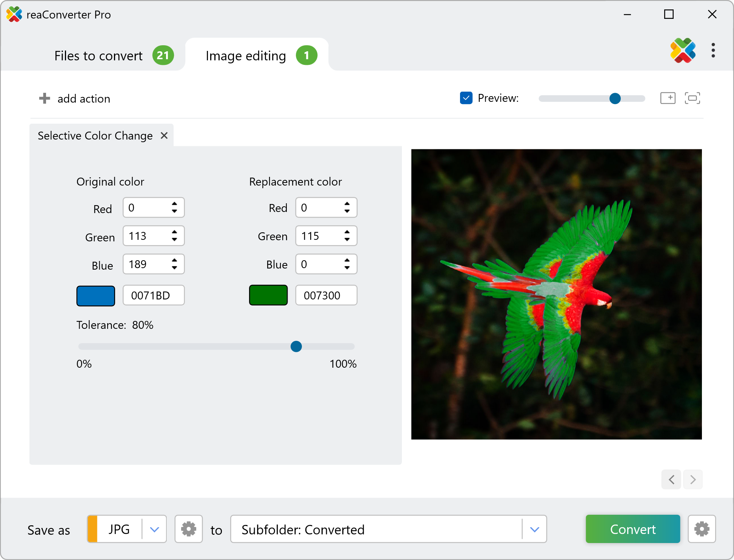Select the Image editing tab
The image size is (734, 560).
(x=246, y=56)
